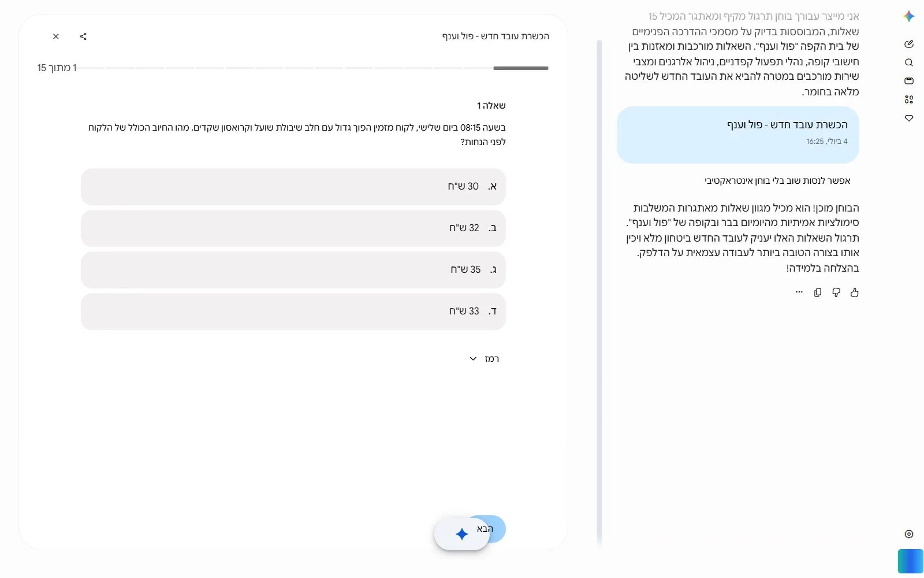The width and height of the screenshot is (924, 578).
Task: Choose answer ד 33 ש"ח
Action: click(293, 312)
